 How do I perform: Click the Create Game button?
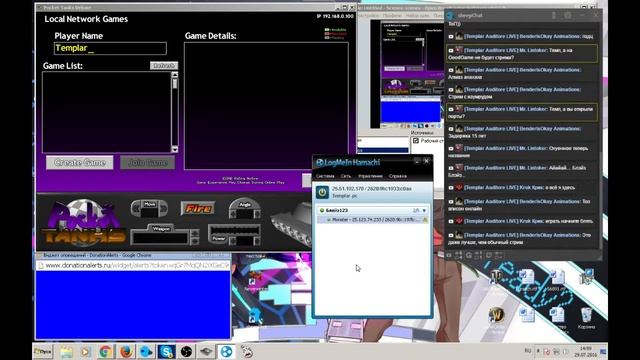click(x=80, y=162)
